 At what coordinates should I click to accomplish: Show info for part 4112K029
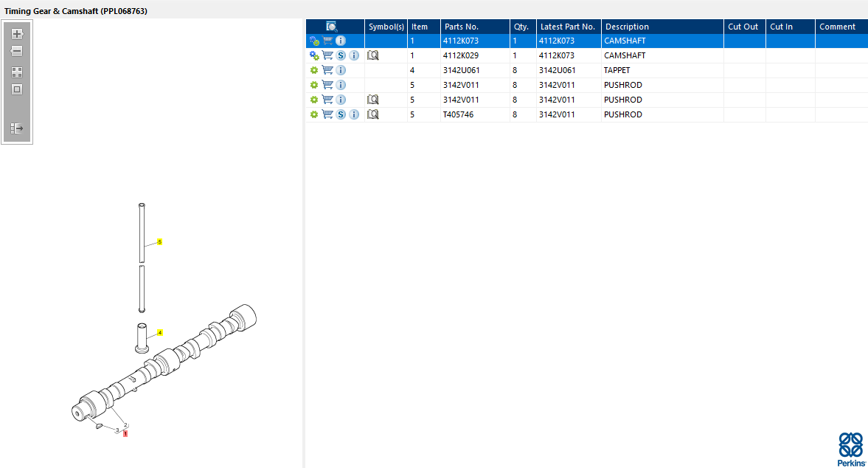354,55
